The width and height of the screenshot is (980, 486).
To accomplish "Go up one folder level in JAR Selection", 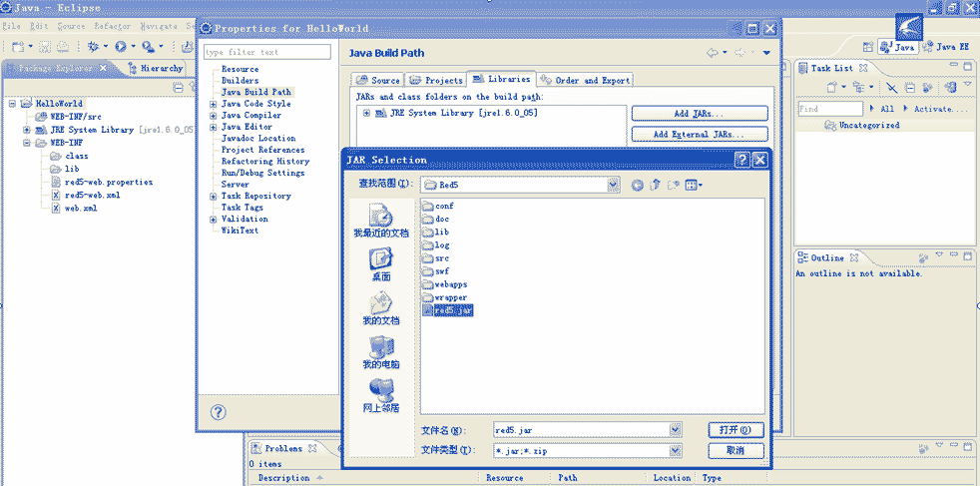I will pyautogui.click(x=656, y=185).
